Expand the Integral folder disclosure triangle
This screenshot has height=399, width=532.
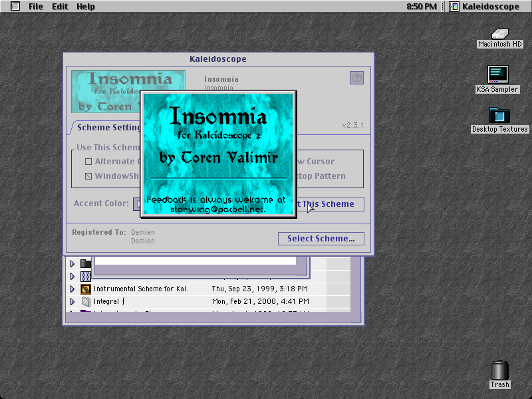(72, 302)
